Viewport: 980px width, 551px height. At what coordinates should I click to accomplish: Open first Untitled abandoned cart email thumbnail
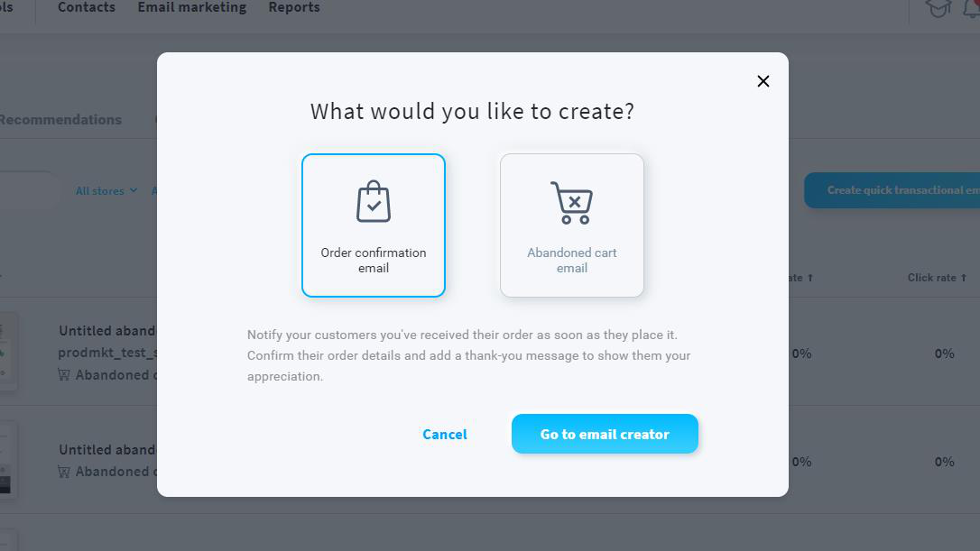point(8,352)
